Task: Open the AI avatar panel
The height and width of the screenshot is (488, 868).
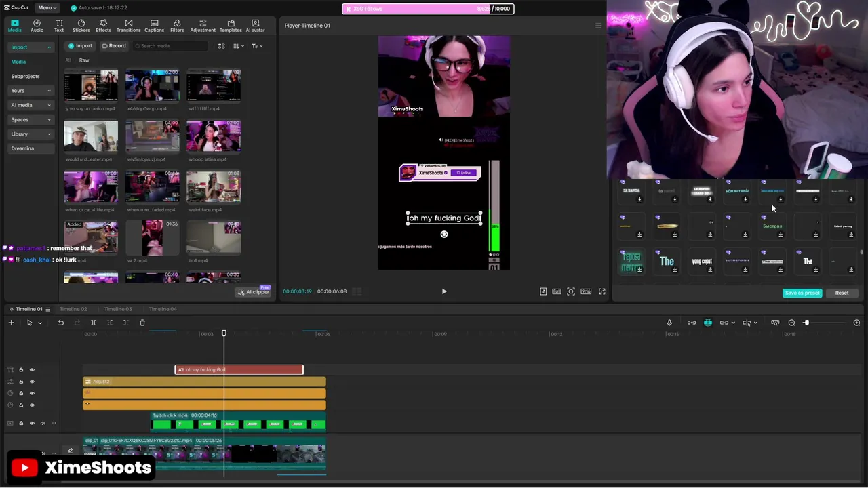Action: pos(255,26)
